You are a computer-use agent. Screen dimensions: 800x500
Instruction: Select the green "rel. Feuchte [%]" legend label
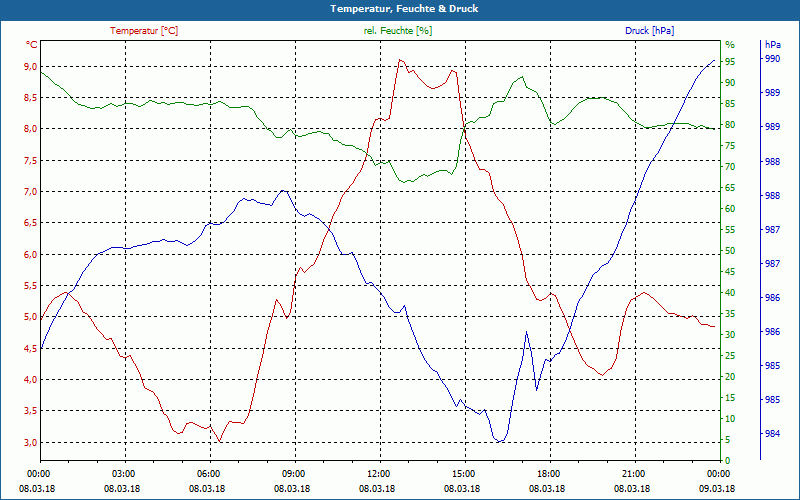point(398,31)
